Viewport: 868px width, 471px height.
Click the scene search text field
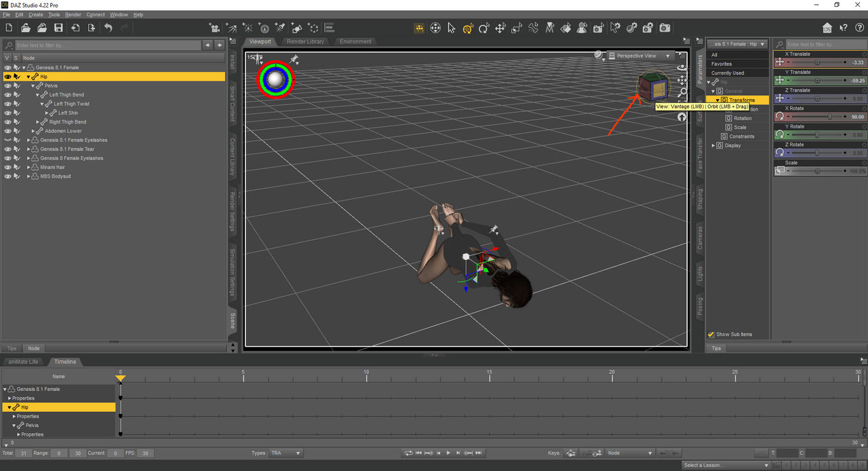[x=107, y=45]
